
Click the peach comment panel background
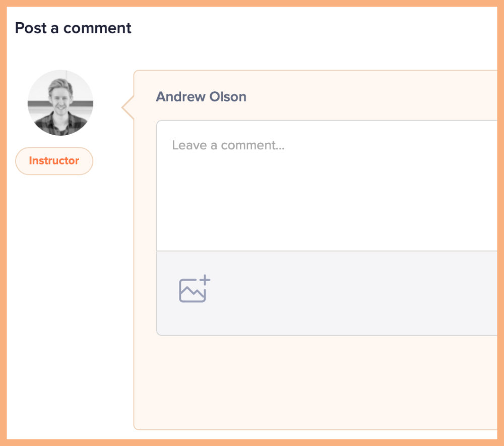click(315, 383)
